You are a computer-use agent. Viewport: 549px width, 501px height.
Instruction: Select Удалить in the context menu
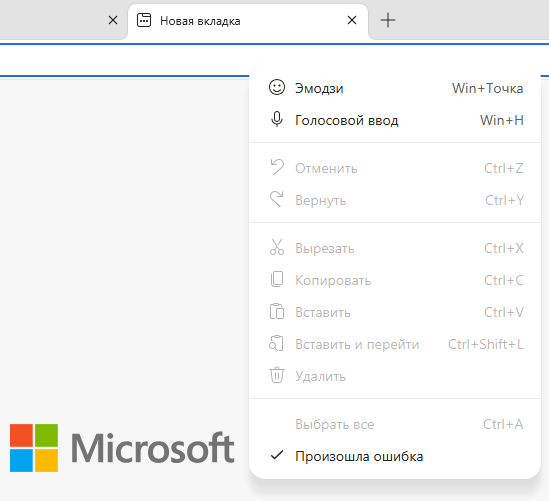pos(395,376)
